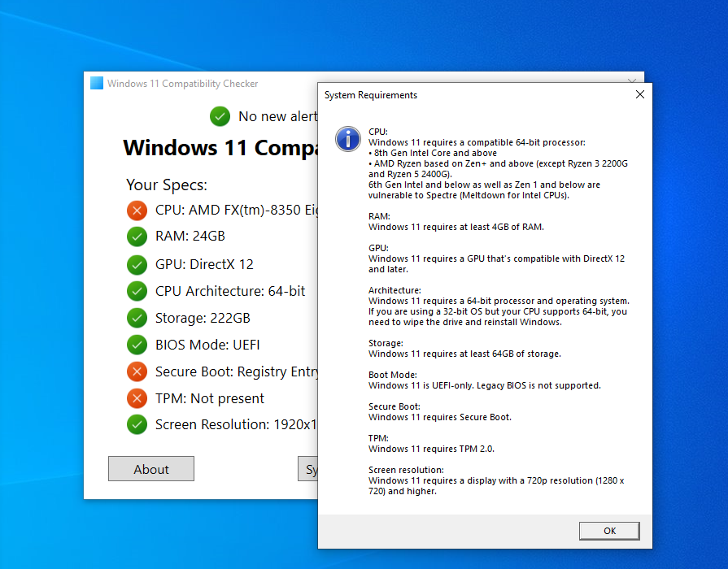The height and width of the screenshot is (569, 728).
Task: Click the "Windows 11 Compa" main heading
Action: tap(220, 148)
